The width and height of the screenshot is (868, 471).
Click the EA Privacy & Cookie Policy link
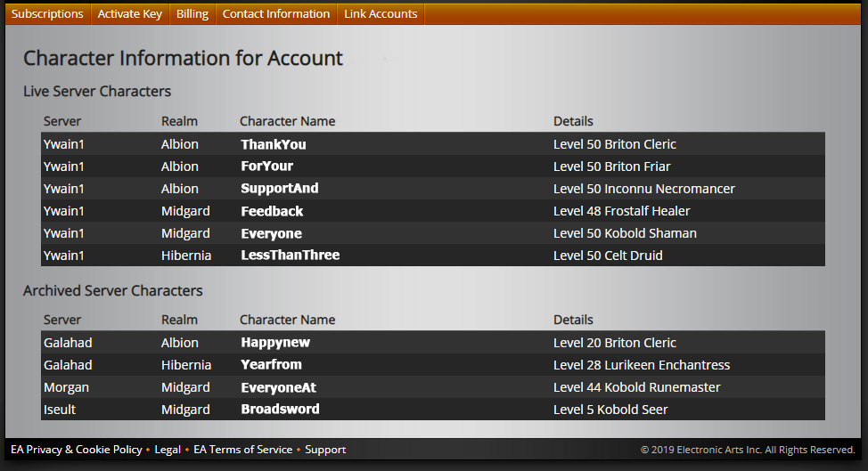point(77,450)
